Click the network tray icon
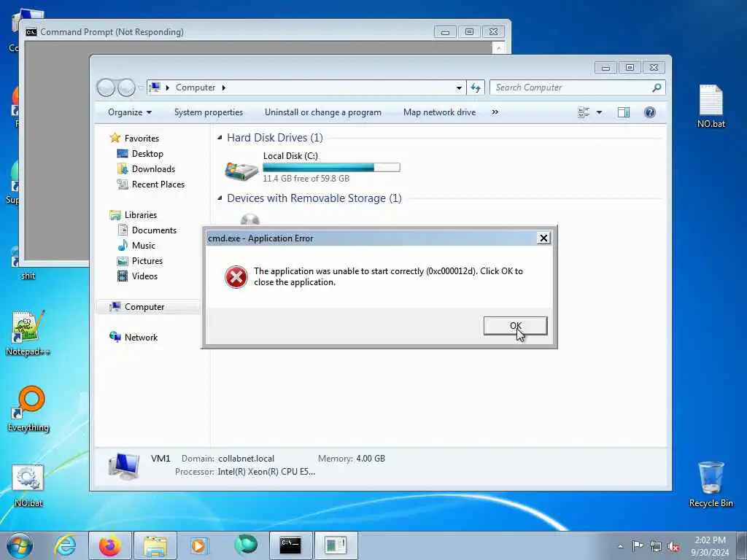 656,546
